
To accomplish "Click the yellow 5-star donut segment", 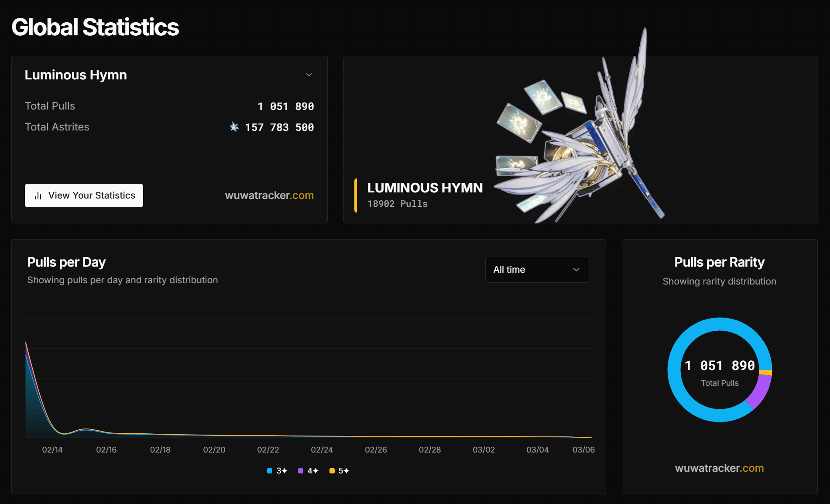I will click(766, 373).
